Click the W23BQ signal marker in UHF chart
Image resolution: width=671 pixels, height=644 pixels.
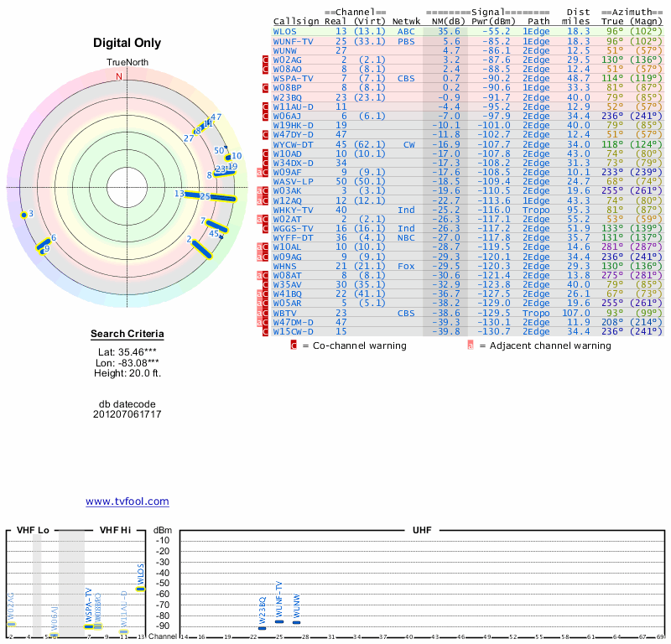click(x=263, y=627)
